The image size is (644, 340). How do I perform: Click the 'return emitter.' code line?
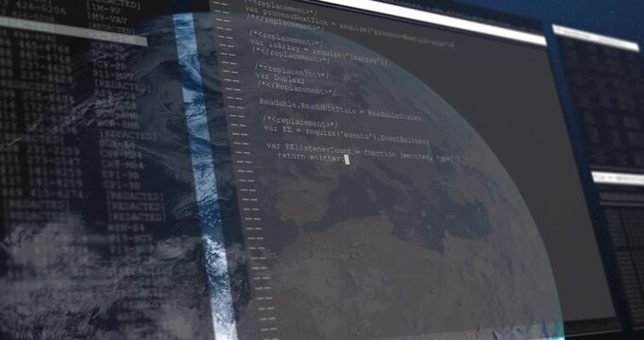(311, 158)
